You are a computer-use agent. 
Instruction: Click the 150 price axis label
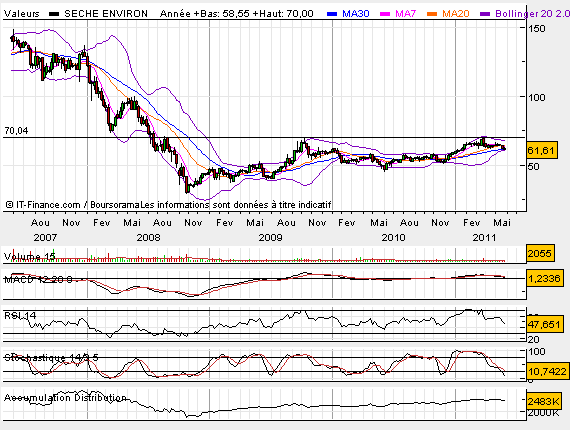(537, 28)
